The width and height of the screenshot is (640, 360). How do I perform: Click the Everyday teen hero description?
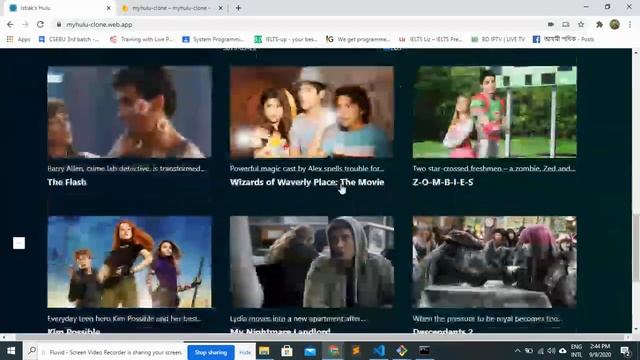[x=124, y=318]
